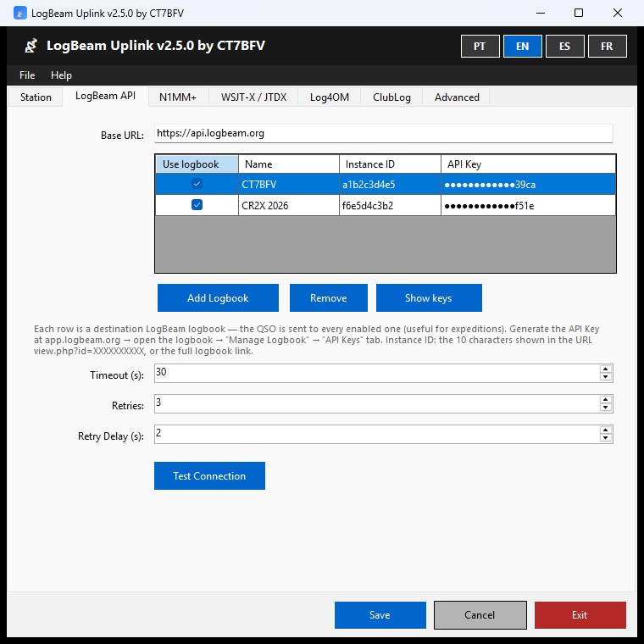644x644 pixels.
Task: Select the CT7BFV name cell
Action: (289, 185)
